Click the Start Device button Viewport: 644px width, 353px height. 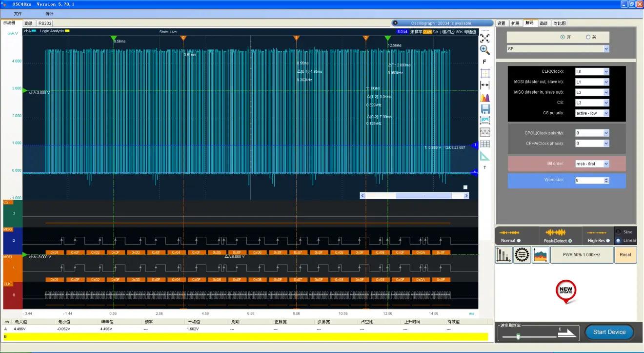point(609,332)
